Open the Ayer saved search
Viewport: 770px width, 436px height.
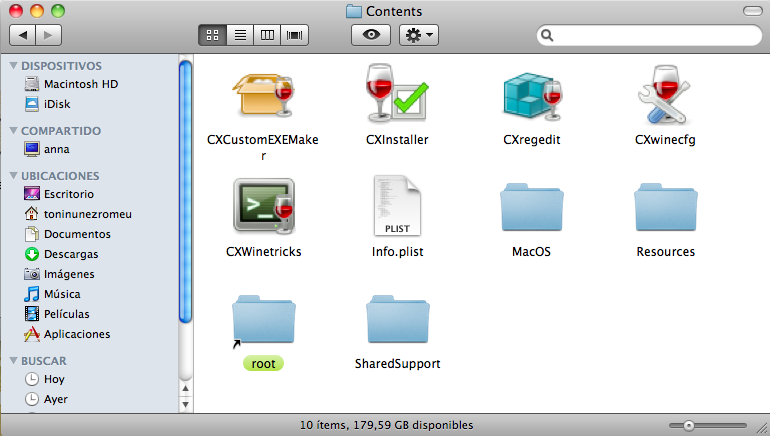coord(46,399)
